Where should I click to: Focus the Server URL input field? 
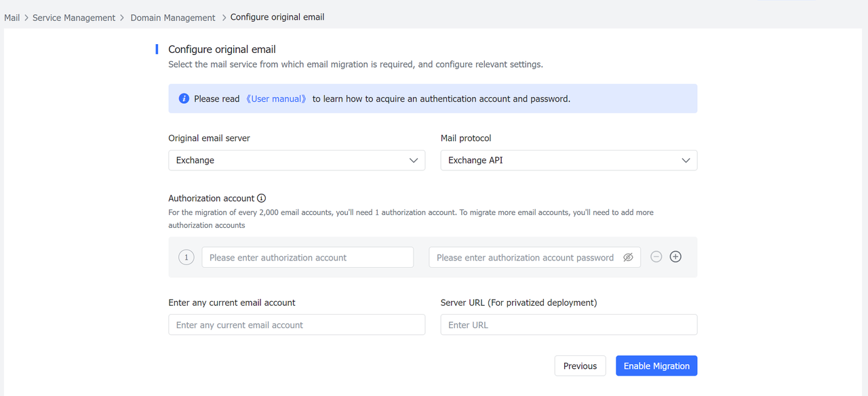[x=569, y=325]
